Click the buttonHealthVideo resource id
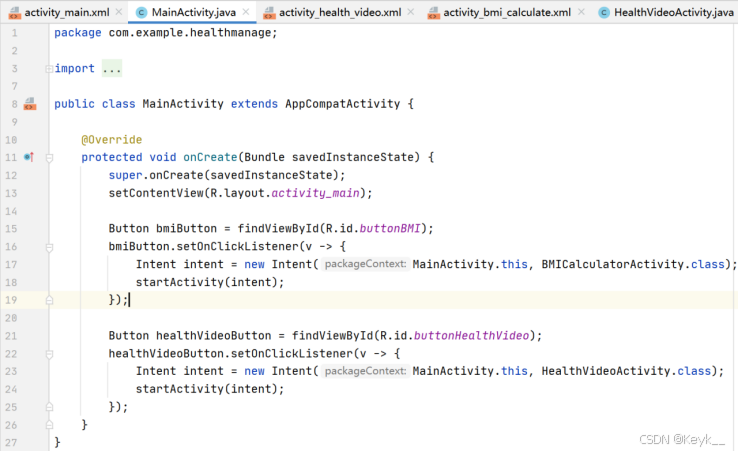 [x=471, y=336]
